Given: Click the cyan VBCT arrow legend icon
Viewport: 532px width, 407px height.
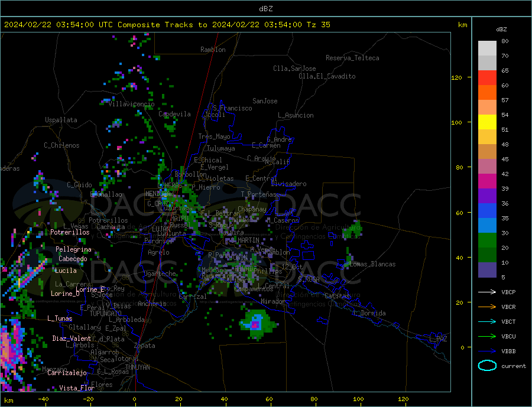Looking at the screenshot, I should (487, 321).
